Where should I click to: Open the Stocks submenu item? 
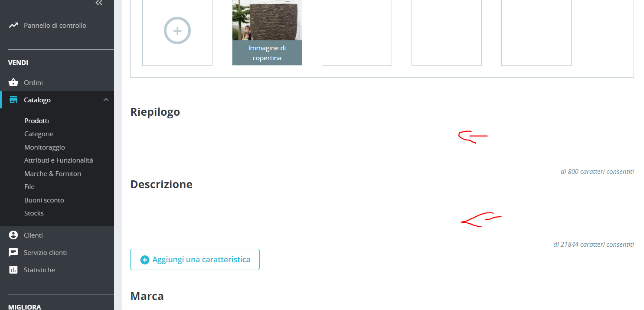pos(34,213)
